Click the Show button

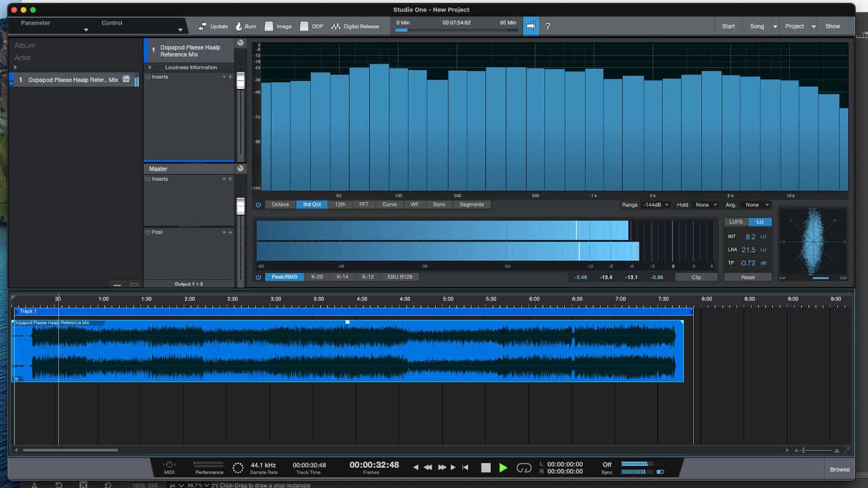[x=833, y=27]
